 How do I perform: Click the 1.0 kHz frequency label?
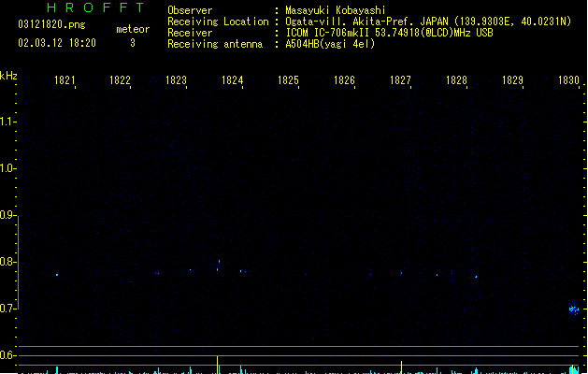click(7, 168)
